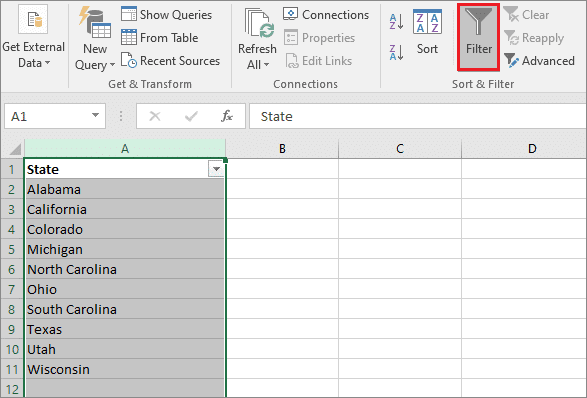Open the State column filter dropdown

pyautogui.click(x=216, y=169)
